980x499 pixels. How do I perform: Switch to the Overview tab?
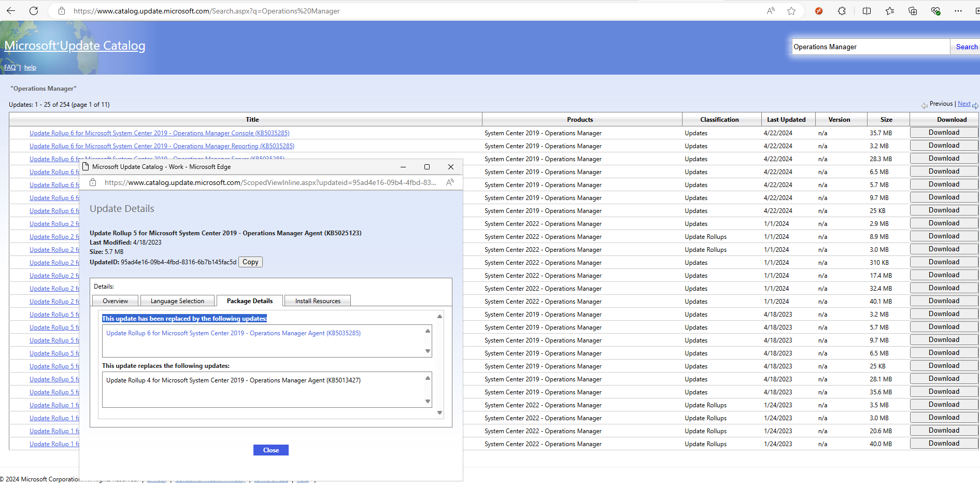coord(115,301)
